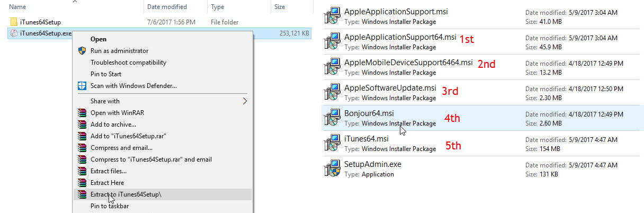Screen dimensions: 644x213
Task: Click WinRAR icon beside Add to "iTunes64Setup.rar"
Action: [82, 136]
